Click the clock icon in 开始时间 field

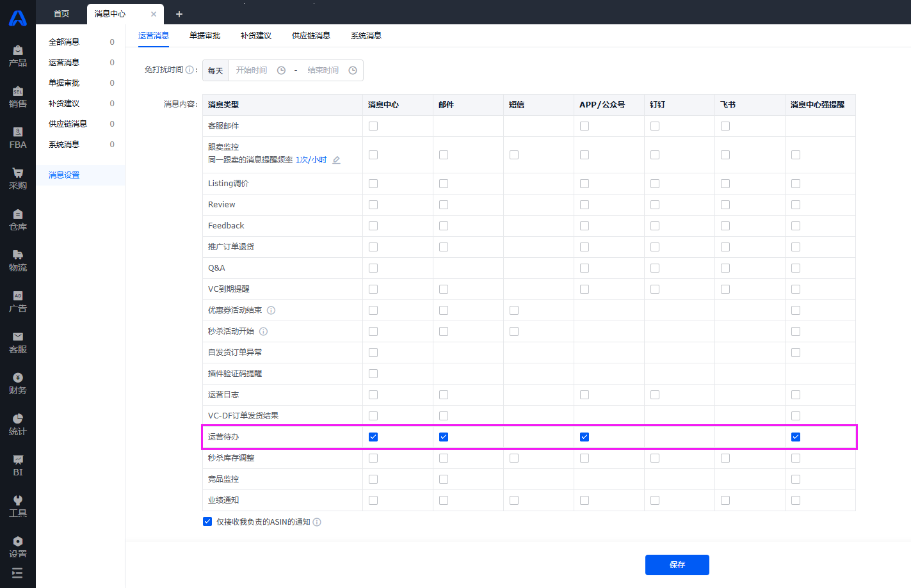[x=281, y=70]
